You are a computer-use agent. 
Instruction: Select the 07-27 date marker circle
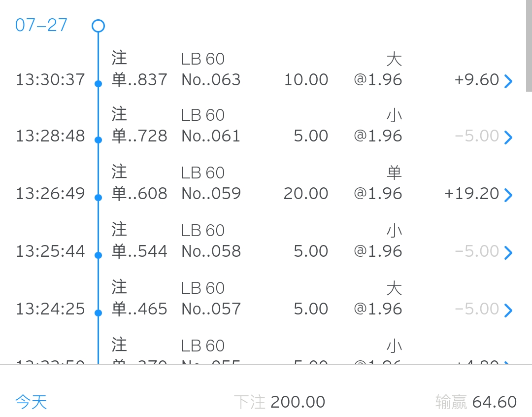coord(98,26)
